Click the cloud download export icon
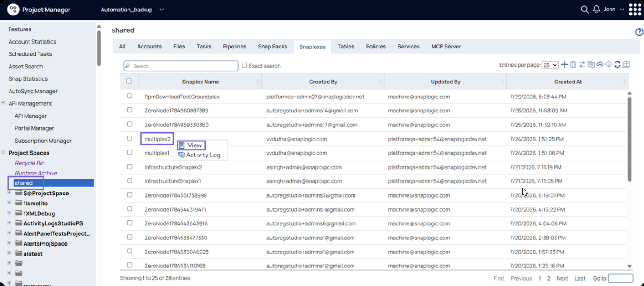The width and height of the screenshot is (644, 286). click(x=609, y=65)
